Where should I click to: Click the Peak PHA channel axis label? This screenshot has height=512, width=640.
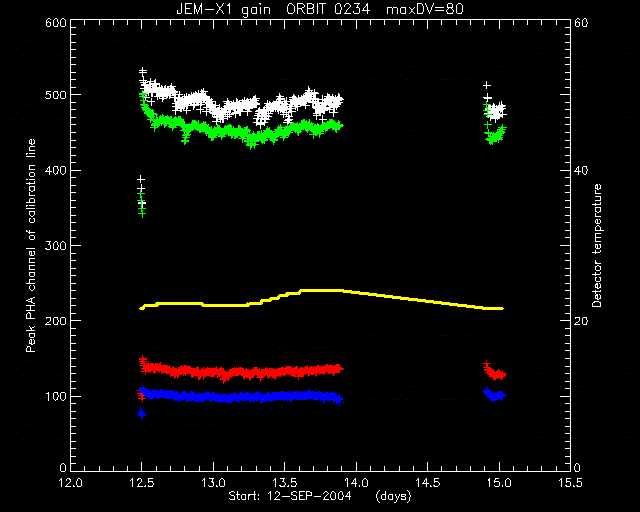click(x=31, y=245)
